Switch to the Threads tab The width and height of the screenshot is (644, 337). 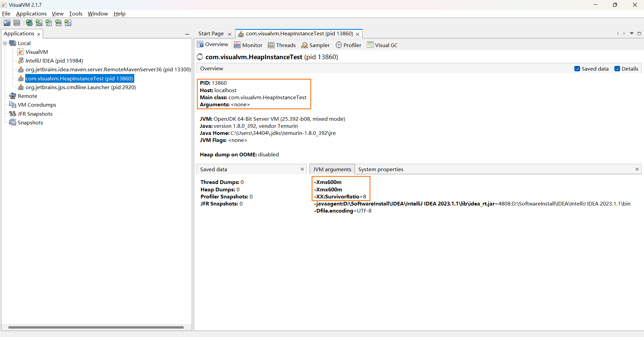coord(282,45)
